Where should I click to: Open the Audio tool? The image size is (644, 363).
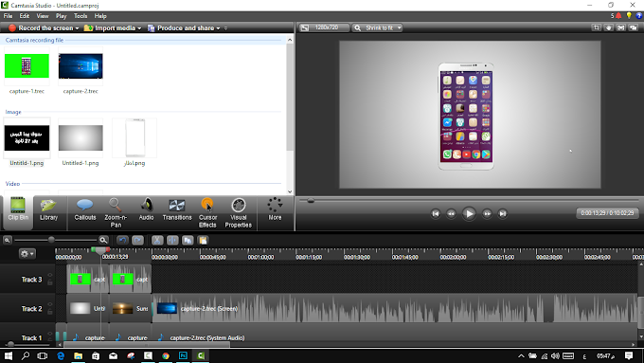tap(146, 209)
